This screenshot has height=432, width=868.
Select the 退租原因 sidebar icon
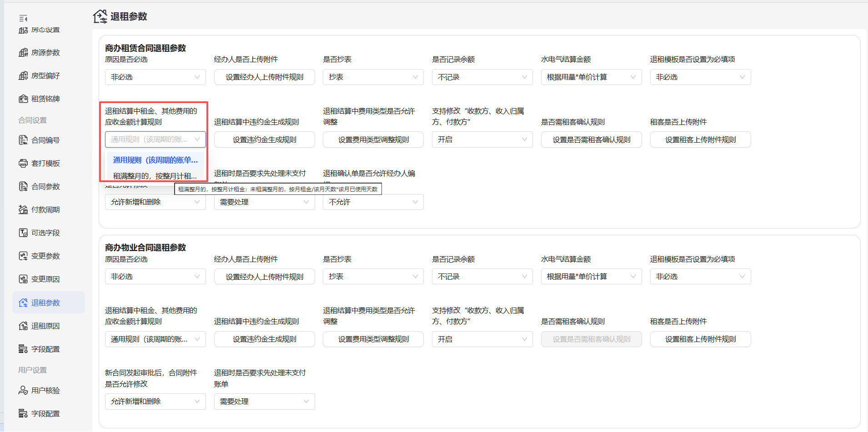click(x=23, y=326)
